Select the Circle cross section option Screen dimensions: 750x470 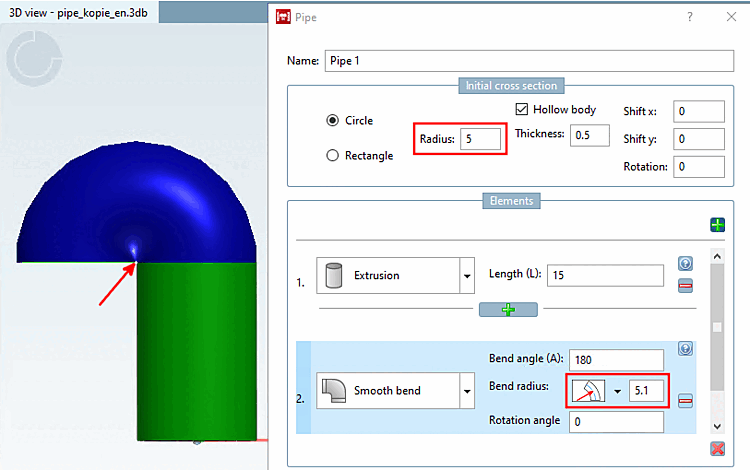point(332,120)
